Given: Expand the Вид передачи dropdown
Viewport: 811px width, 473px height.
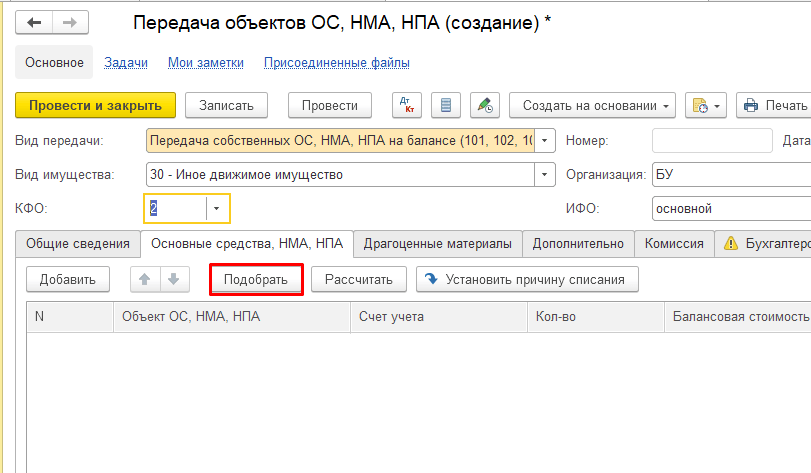Looking at the screenshot, I should 545,141.
